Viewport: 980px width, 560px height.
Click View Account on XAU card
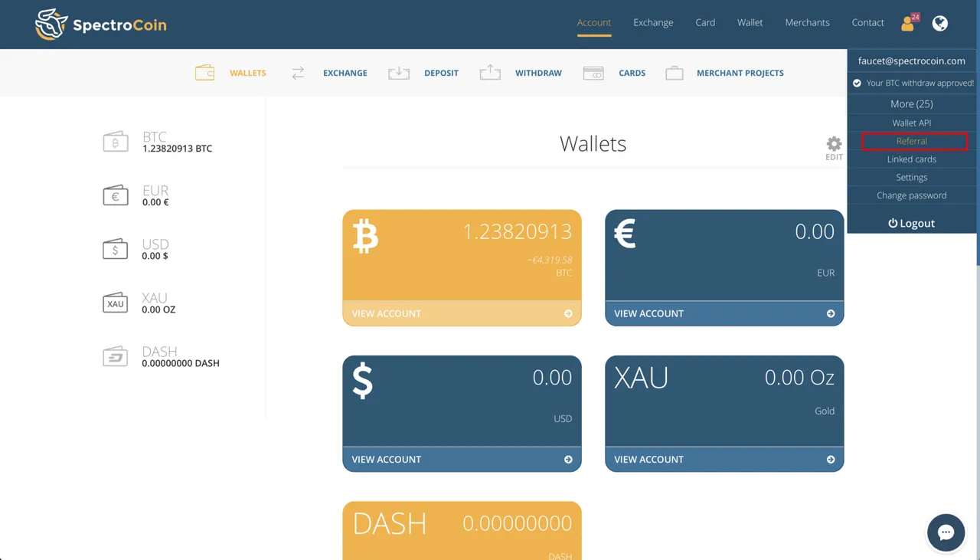click(724, 460)
